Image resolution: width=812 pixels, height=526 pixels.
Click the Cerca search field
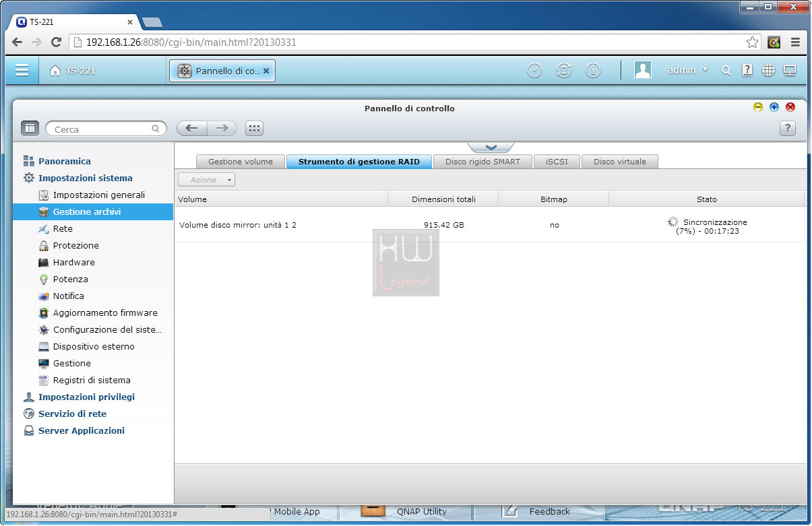click(106, 129)
